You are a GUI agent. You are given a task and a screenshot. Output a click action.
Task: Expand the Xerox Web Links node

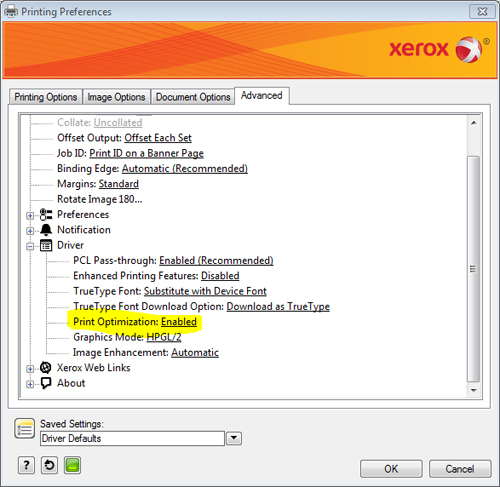[x=30, y=369]
